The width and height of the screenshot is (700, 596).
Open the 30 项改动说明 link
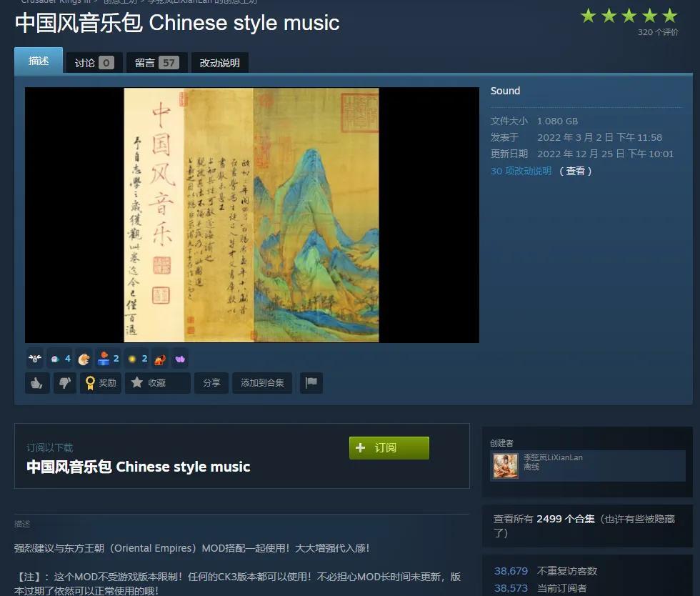pos(521,171)
